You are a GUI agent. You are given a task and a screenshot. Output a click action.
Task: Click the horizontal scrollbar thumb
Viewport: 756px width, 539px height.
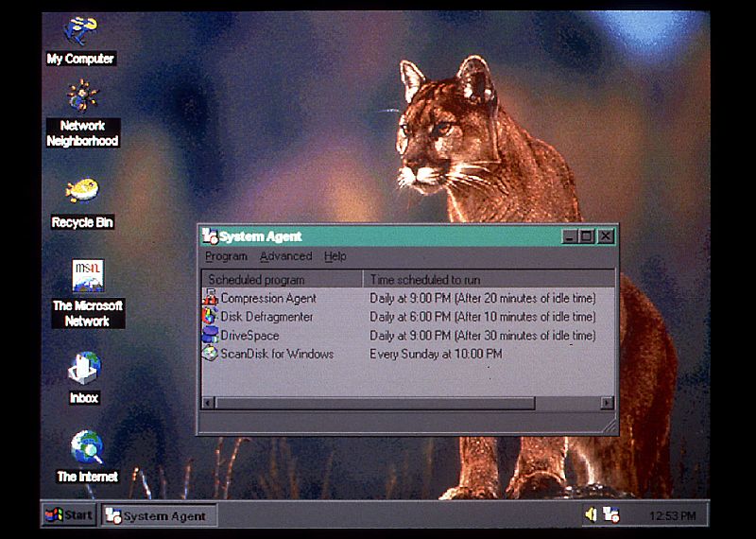375,403
